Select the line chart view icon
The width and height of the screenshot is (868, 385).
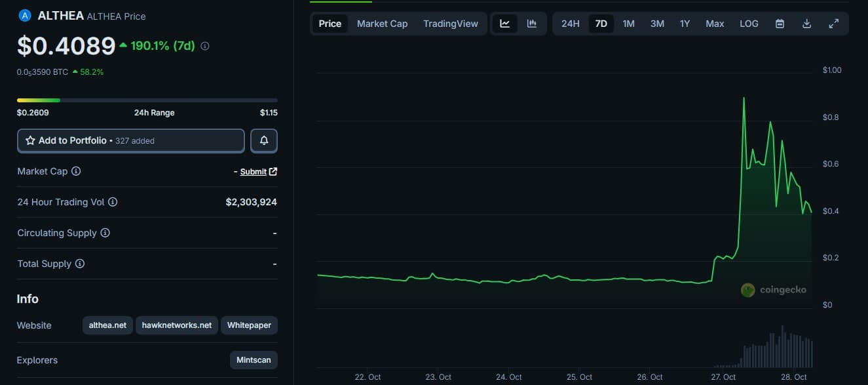click(x=504, y=24)
